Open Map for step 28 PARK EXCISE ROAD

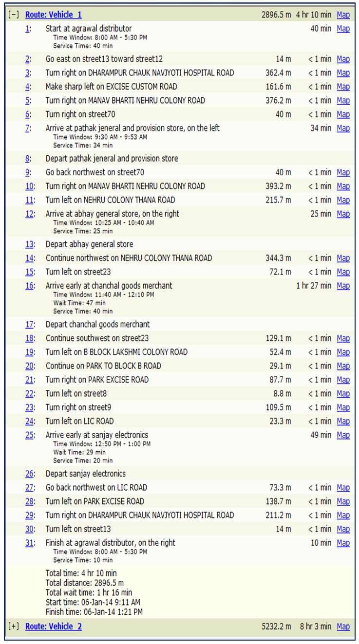click(343, 501)
